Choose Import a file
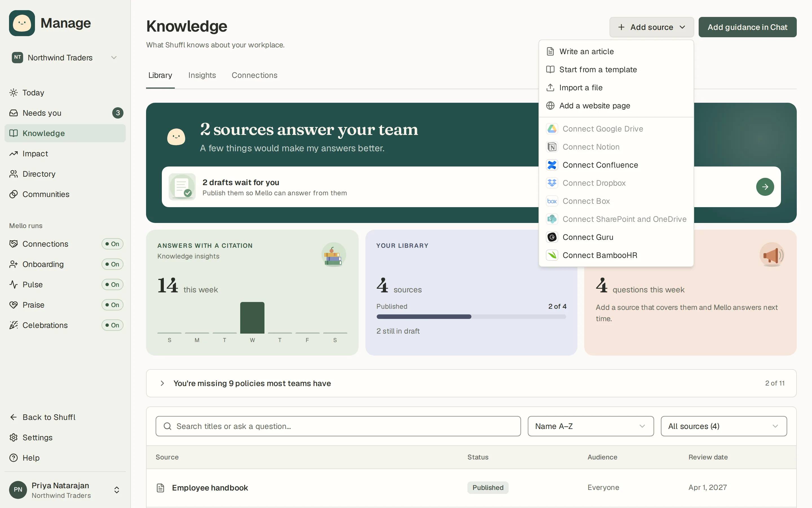This screenshot has width=812, height=508. pyautogui.click(x=616, y=87)
